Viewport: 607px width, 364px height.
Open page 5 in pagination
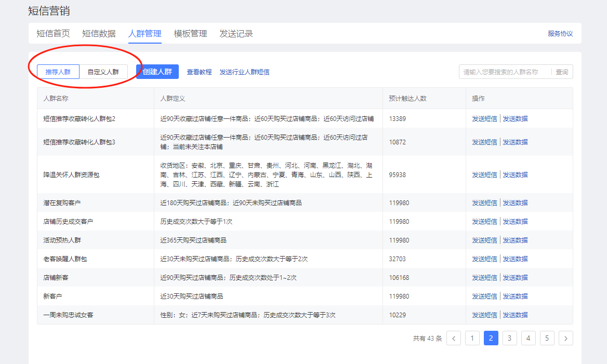[547, 338]
